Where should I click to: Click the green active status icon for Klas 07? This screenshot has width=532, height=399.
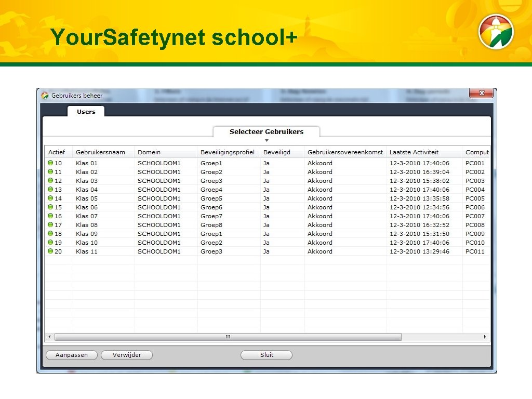click(50, 216)
